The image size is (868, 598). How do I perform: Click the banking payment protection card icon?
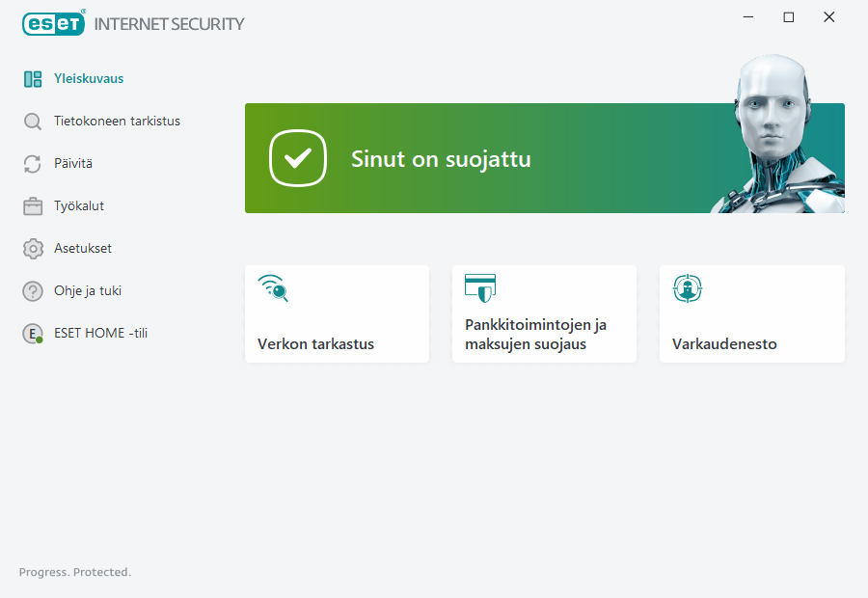[x=480, y=288]
